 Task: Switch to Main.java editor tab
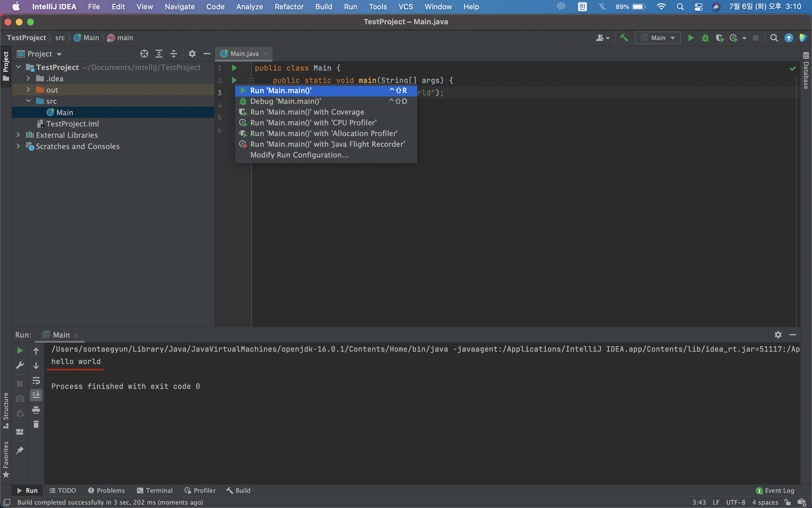coord(244,54)
